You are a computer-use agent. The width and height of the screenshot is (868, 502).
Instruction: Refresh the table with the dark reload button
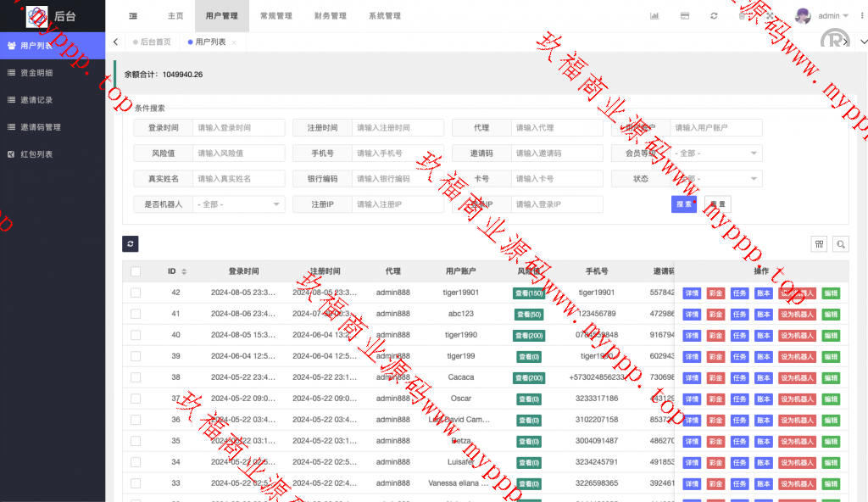pyautogui.click(x=131, y=244)
